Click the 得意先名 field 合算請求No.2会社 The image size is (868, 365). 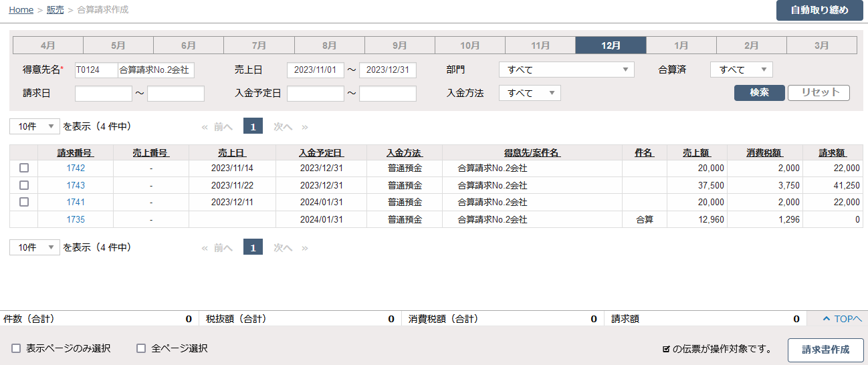pos(156,70)
